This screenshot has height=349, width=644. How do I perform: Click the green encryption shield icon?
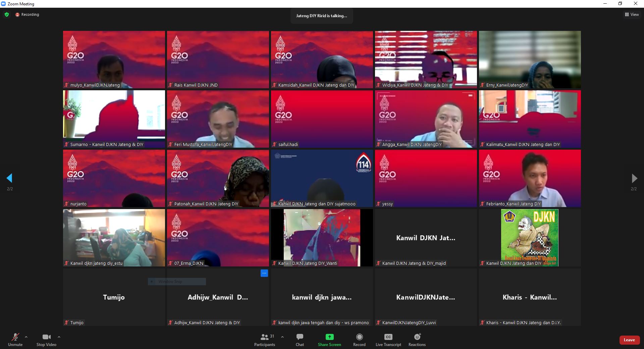(7, 14)
